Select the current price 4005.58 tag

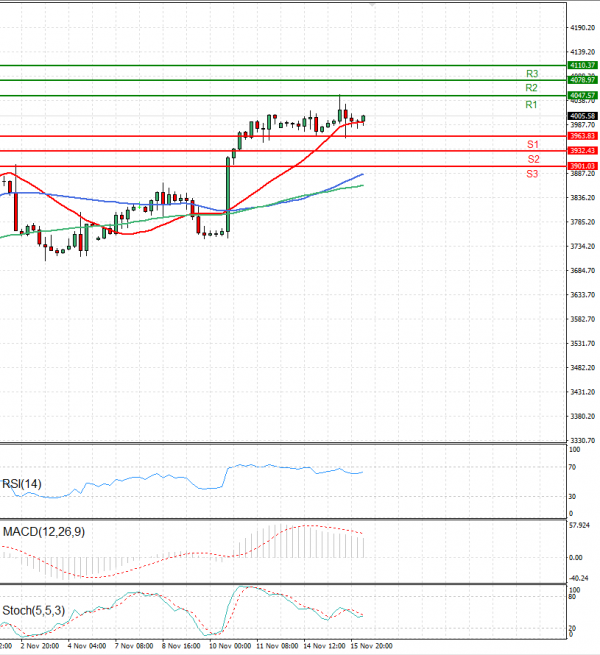point(582,116)
